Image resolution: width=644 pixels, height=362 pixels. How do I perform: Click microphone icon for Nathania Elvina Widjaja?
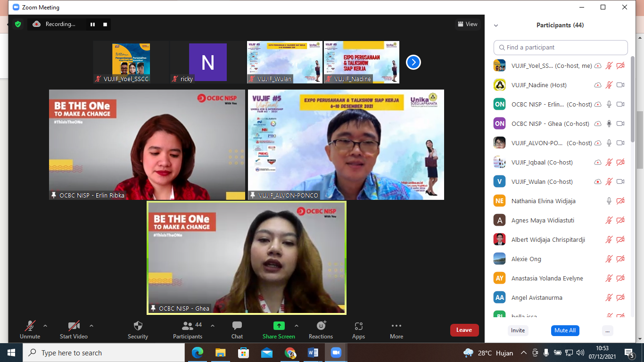click(x=609, y=201)
